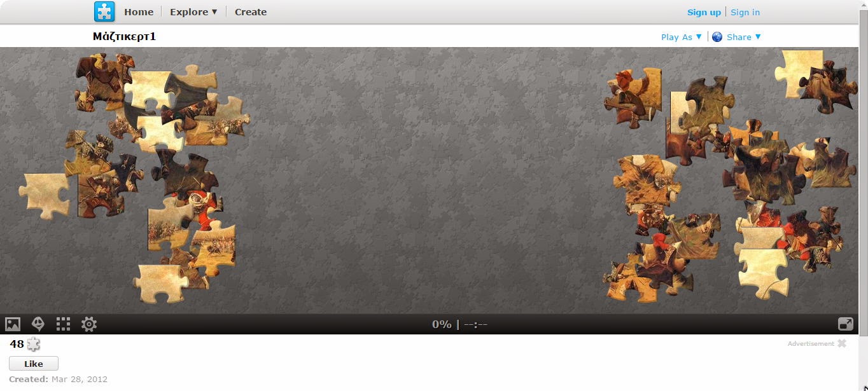Click the Like button
This screenshot has height=391, width=868.
tap(34, 364)
